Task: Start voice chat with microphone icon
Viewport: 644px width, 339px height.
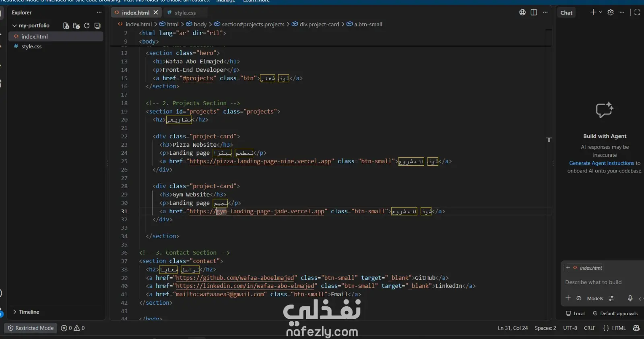Action: point(630,298)
